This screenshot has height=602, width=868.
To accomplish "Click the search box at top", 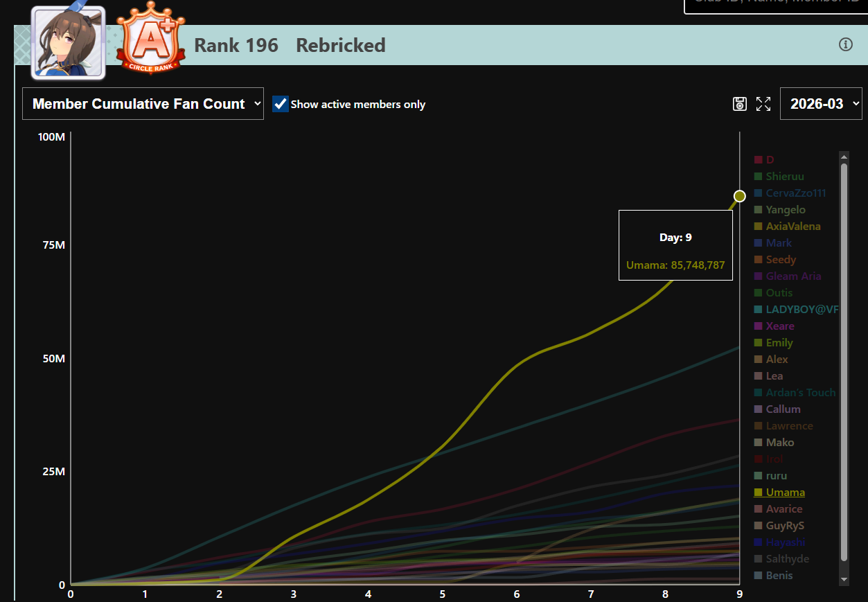I will [x=776, y=6].
